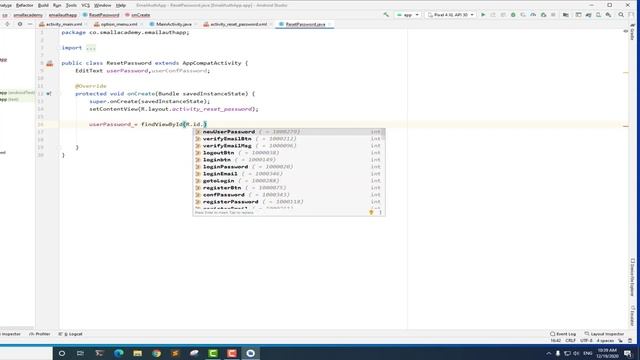Open the VCS menu
640x360 pixels.
(x=85, y=5)
